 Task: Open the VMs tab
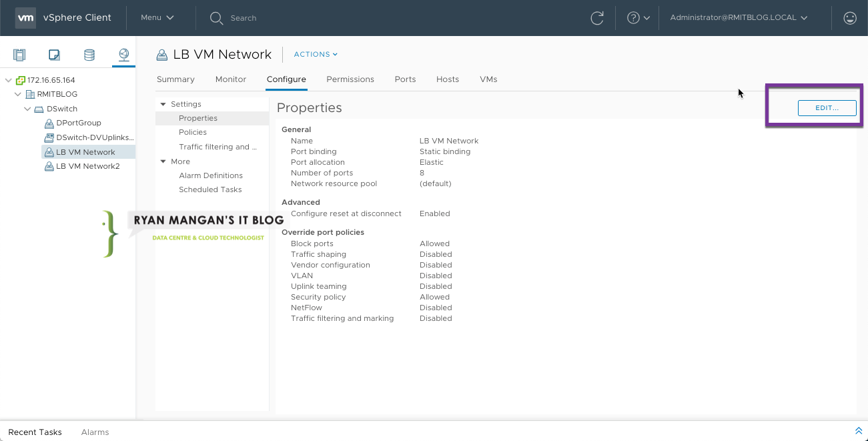point(488,79)
